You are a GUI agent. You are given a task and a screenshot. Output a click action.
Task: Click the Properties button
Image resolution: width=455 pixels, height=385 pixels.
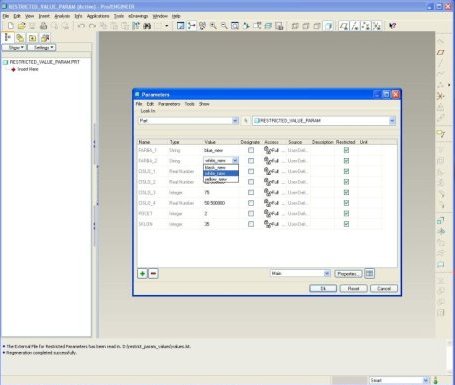coord(348,274)
